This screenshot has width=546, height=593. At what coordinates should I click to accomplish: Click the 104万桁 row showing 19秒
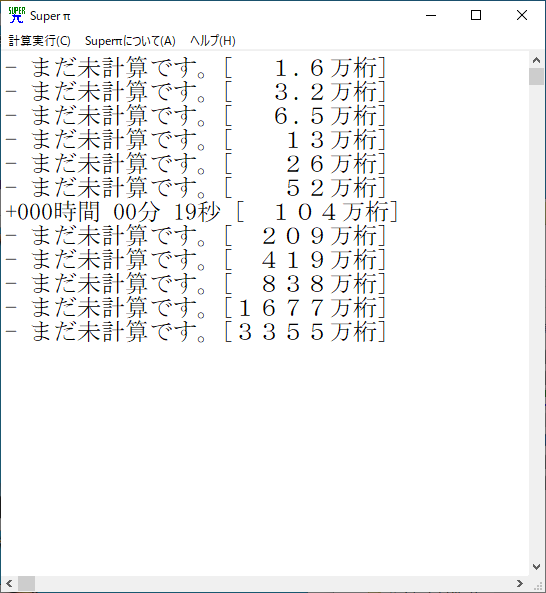(202, 212)
